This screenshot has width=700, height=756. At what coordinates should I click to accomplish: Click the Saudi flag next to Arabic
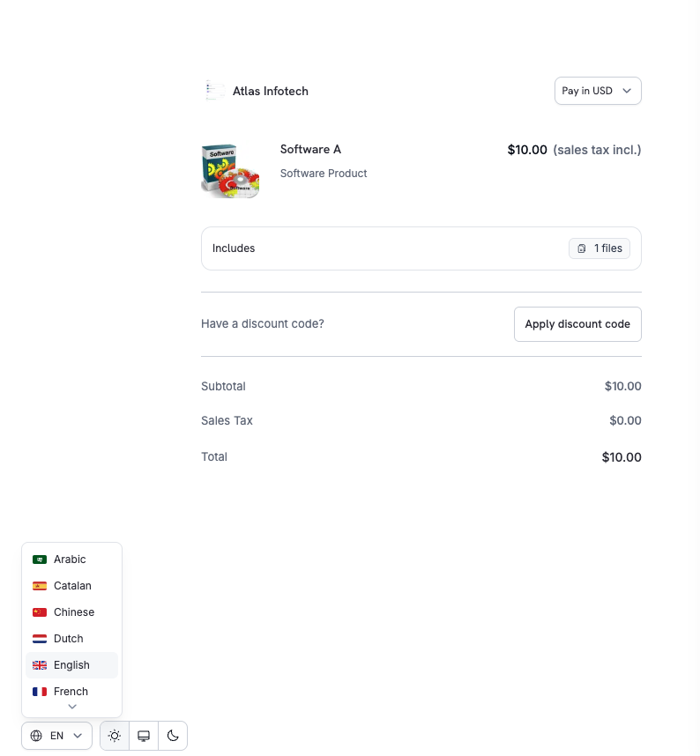point(40,559)
